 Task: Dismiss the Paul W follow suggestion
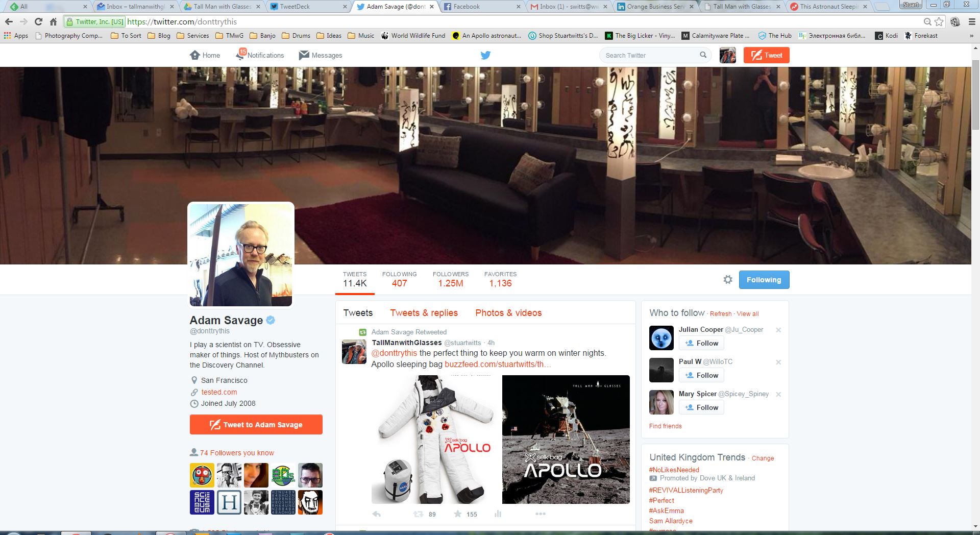pos(778,362)
